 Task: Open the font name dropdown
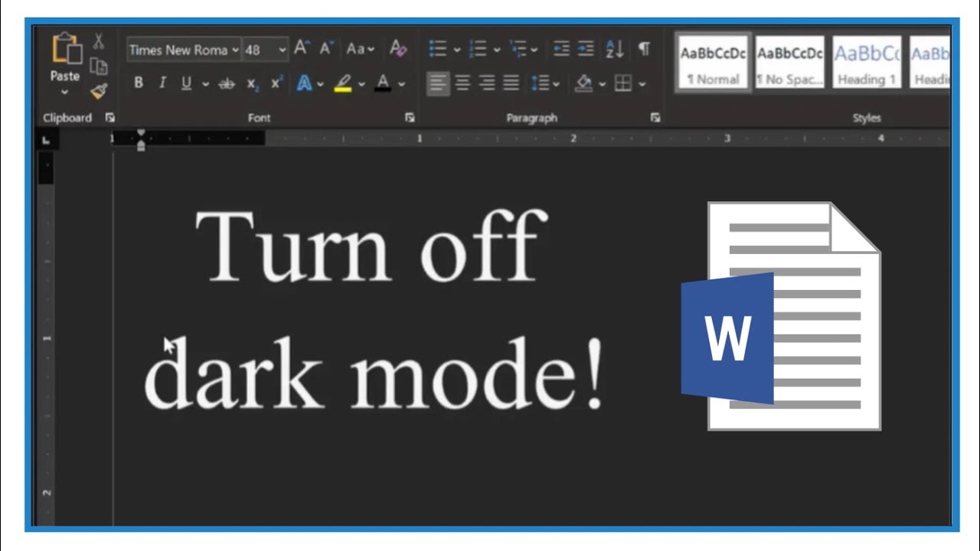[234, 51]
